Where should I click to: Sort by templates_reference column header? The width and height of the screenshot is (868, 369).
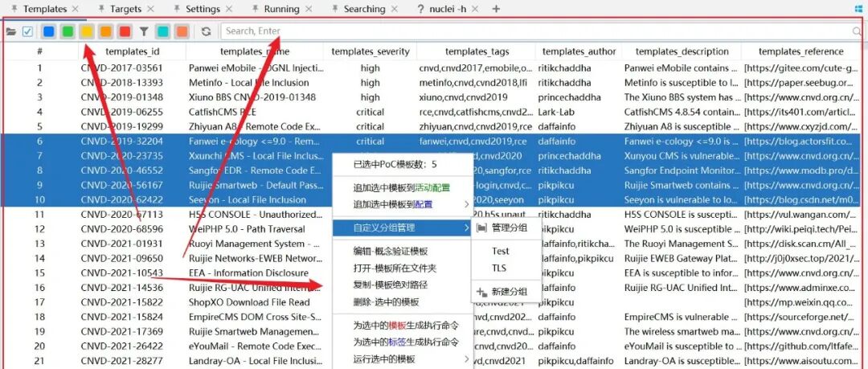[x=801, y=51]
